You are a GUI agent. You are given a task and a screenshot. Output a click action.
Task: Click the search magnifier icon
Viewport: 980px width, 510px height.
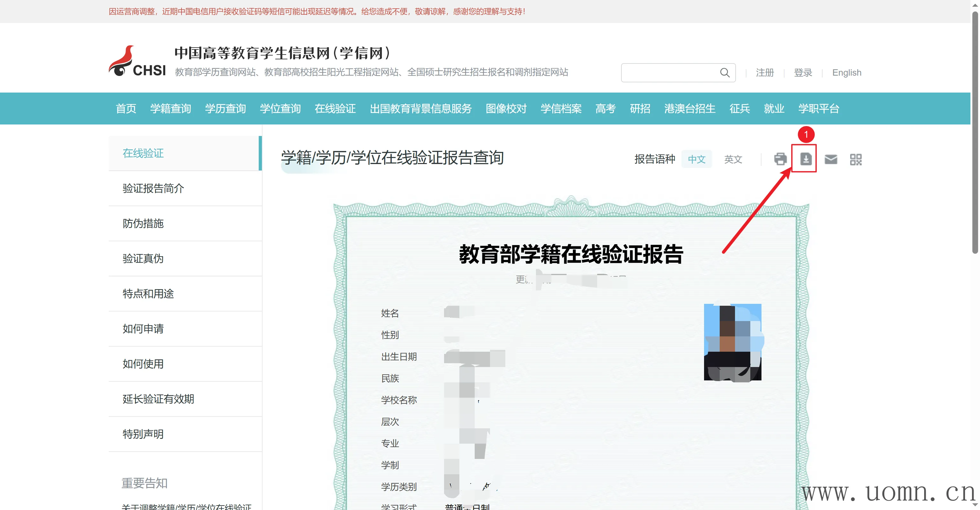(725, 73)
